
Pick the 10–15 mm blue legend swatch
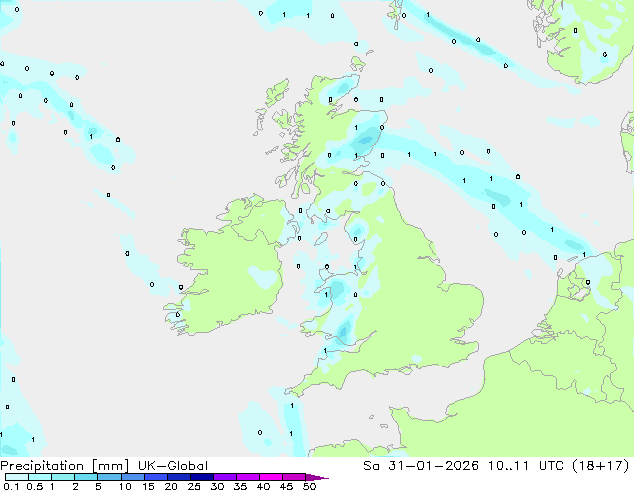tap(133, 477)
